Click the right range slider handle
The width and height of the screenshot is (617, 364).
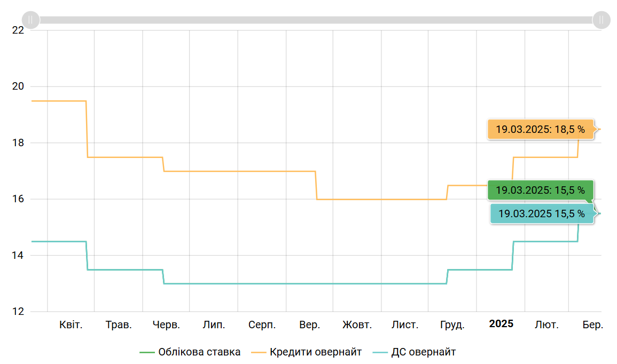[601, 20]
